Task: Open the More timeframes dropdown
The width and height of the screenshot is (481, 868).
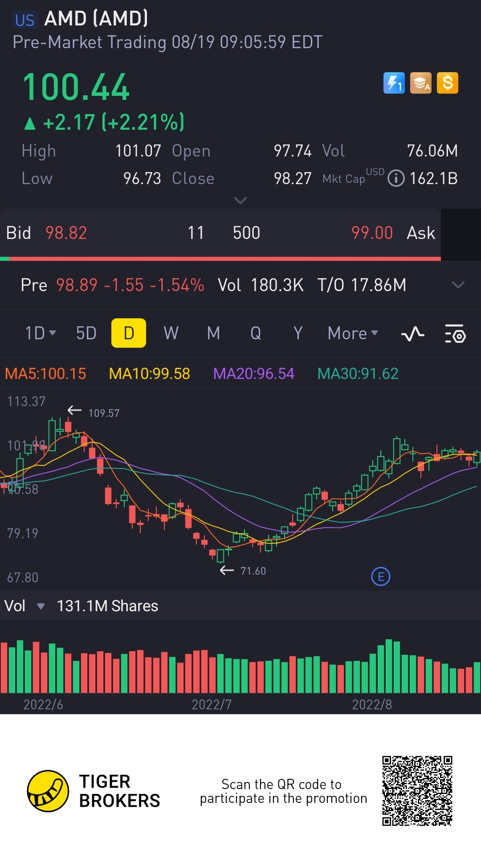Action: (353, 333)
